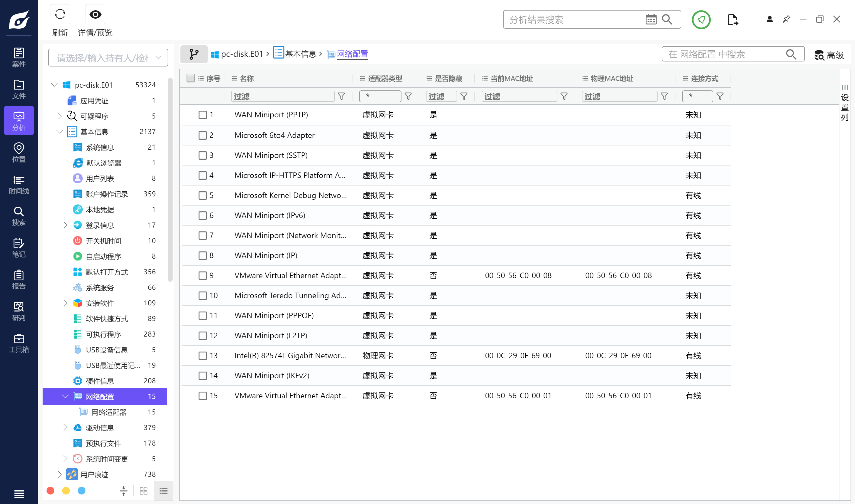Click filter funnel for 适配器类型 column

pos(408,97)
